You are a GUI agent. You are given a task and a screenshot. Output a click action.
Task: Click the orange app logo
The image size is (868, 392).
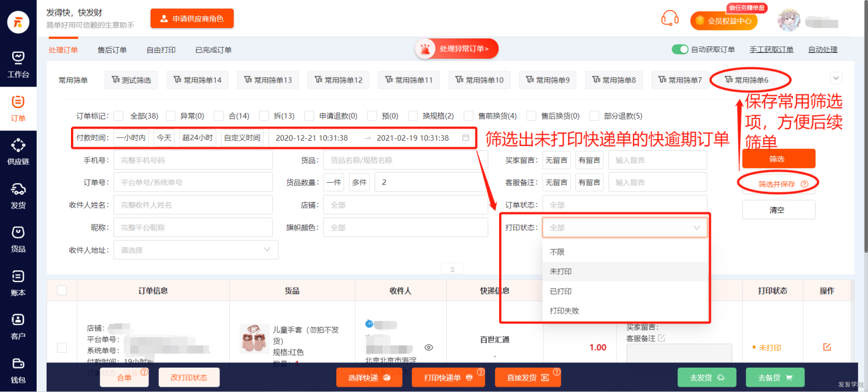(18, 22)
